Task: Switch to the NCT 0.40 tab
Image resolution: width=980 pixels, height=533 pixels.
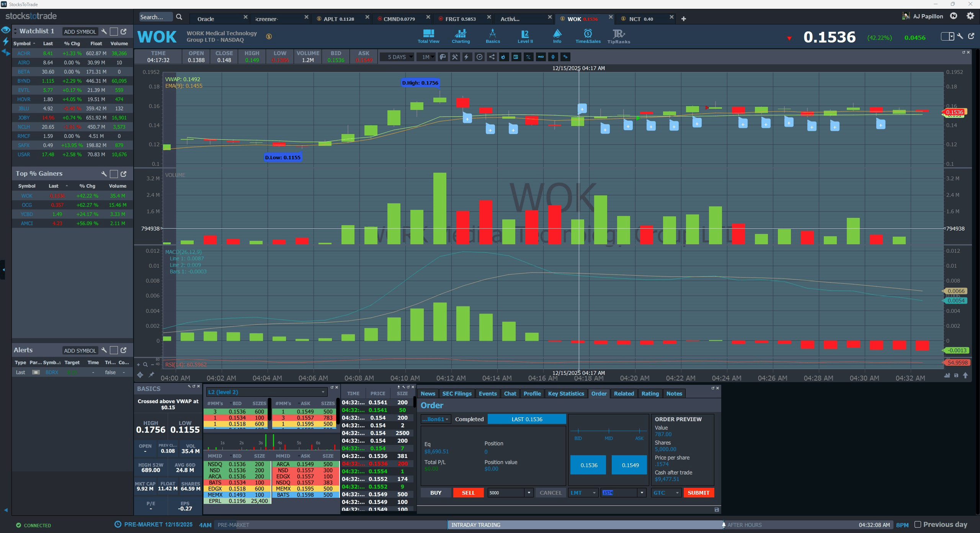Action: 641,19
